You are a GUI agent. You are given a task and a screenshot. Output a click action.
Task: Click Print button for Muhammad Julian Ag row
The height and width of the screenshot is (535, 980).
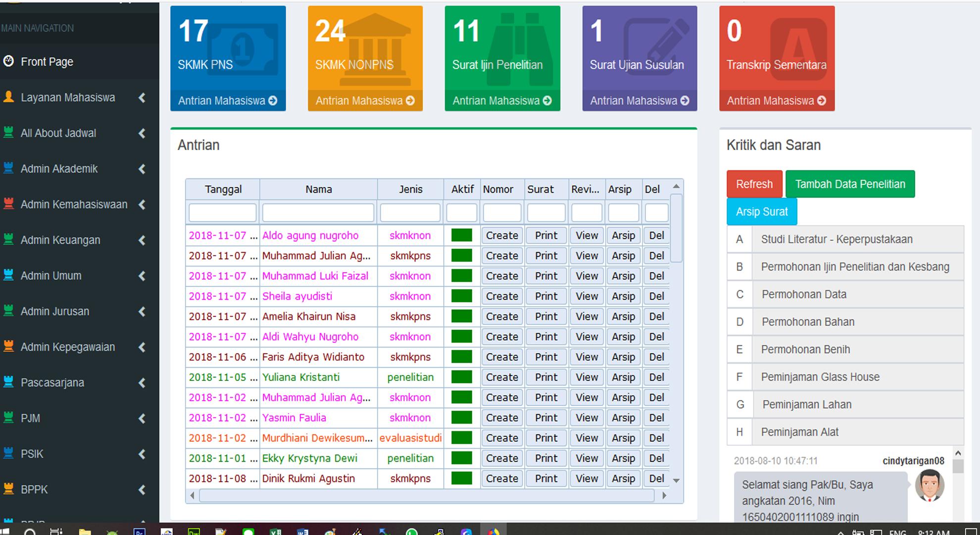[546, 256]
